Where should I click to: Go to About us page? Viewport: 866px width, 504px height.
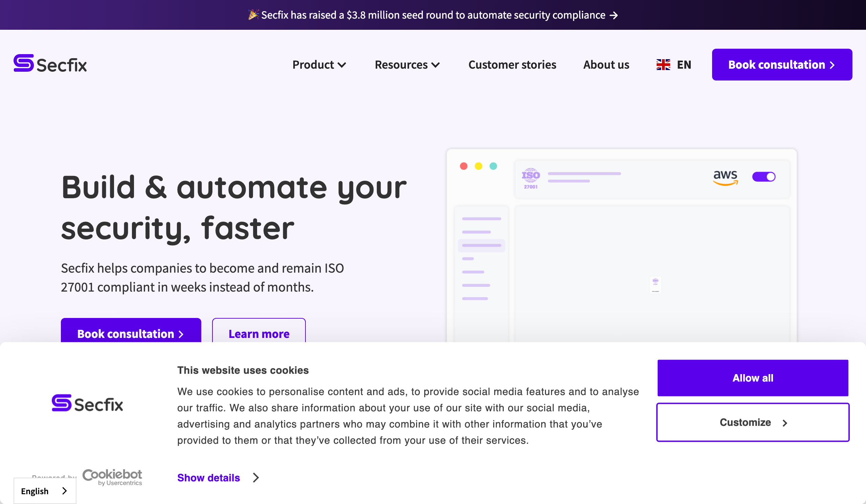click(x=606, y=65)
